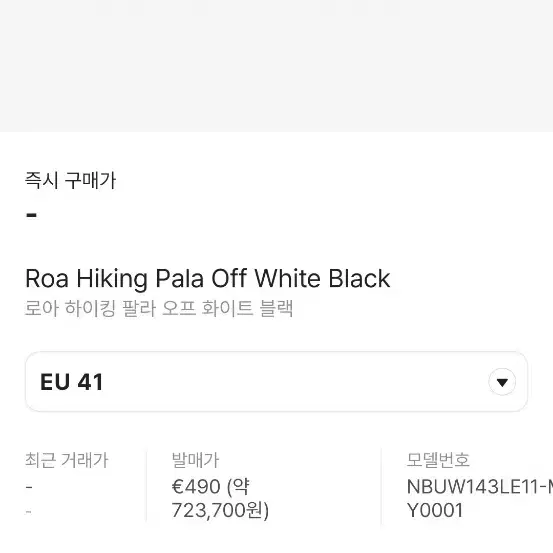Click the 723,700원 converted price text
This screenshot has width=553, height=553.
(220, 510)
